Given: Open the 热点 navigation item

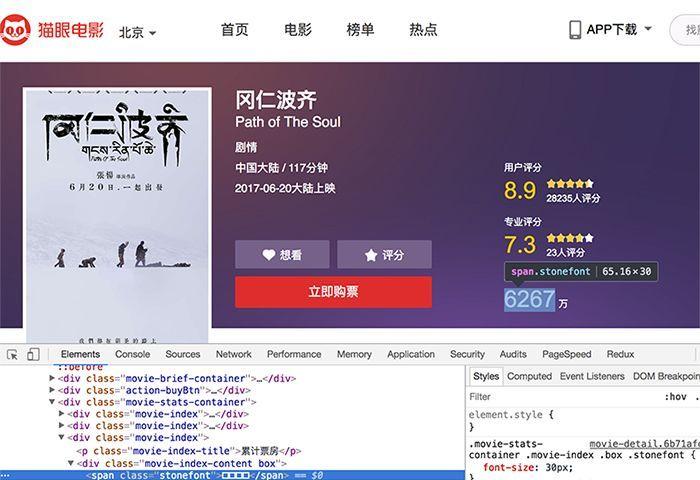Looking at the screenshot, I should pos(423,29).
